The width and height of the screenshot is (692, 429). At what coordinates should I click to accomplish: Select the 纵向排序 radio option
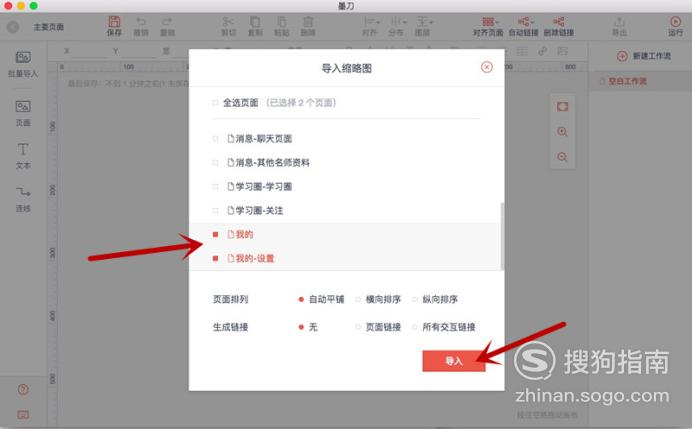(414, 299)
